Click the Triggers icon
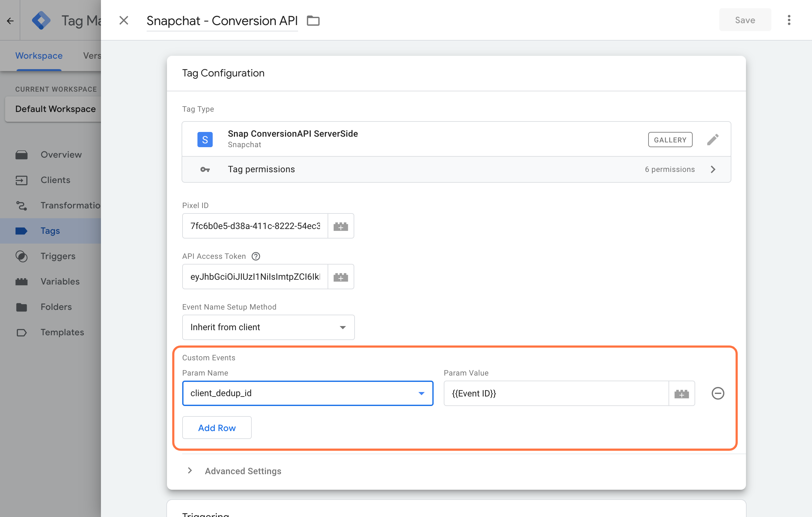The image size is (812, 517). 22,257
